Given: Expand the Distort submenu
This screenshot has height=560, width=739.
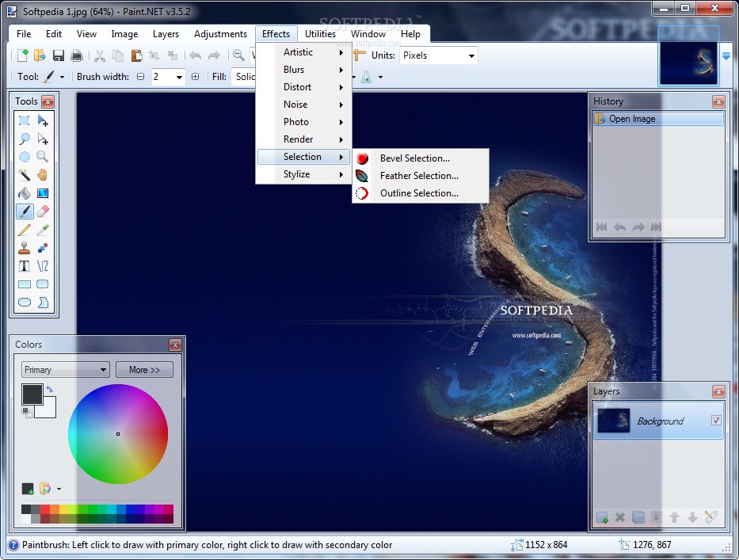Looking at the screenshot, I should pos(304,87).
